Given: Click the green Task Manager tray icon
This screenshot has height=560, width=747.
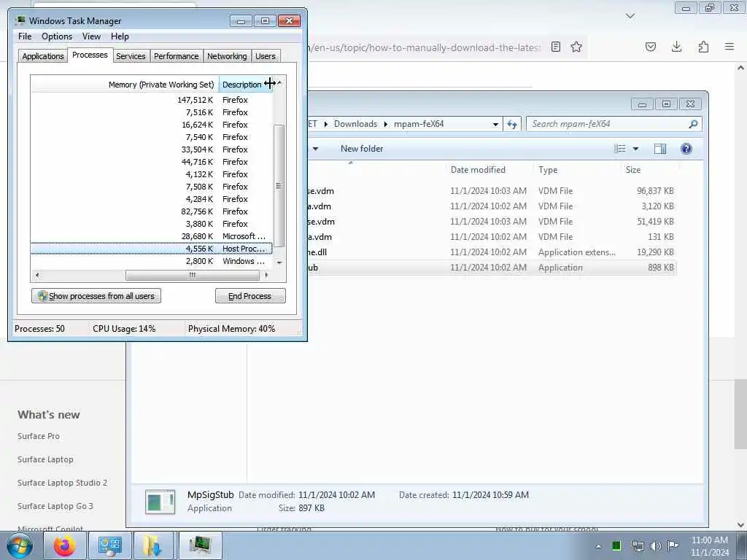Looking at the screenshot, I should [616, 545].
